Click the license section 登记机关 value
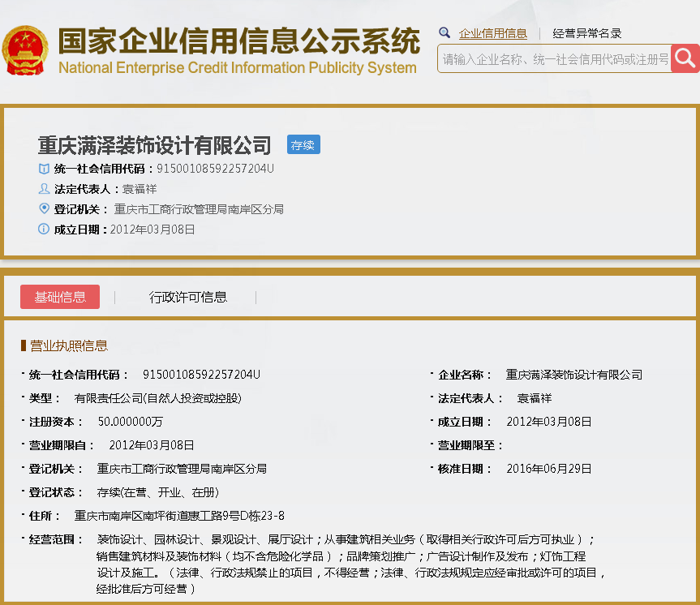Viewport: 700px width, 605px height. (x=182, y=469)
